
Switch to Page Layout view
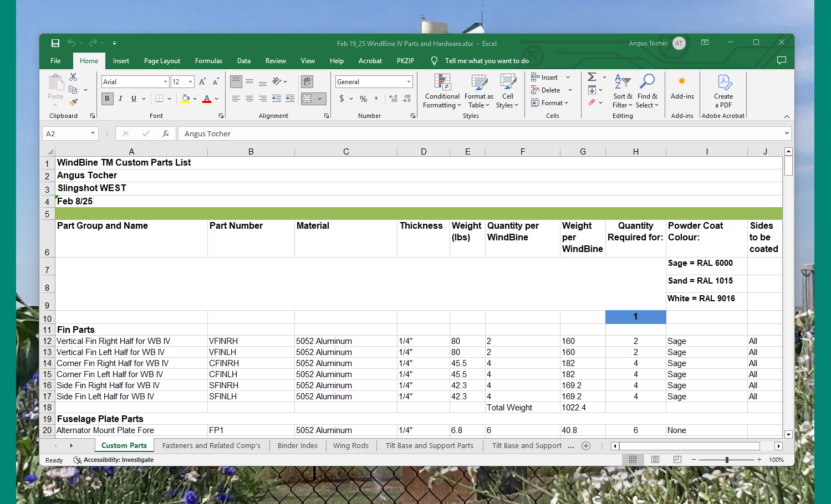point(655,460)
